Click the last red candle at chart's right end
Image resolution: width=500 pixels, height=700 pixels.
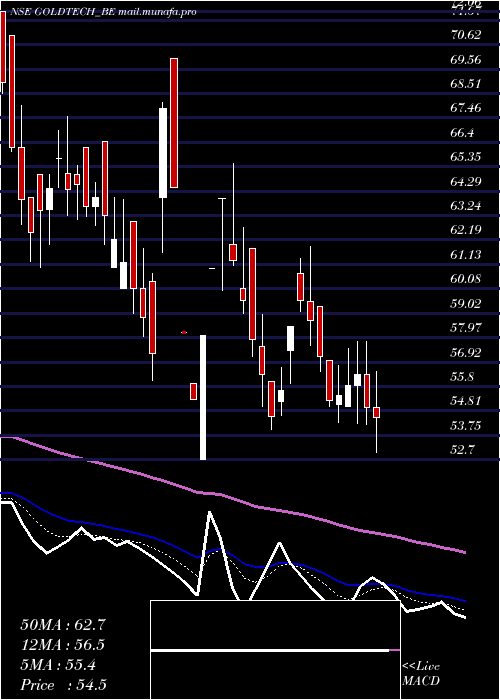pos(376,412)
